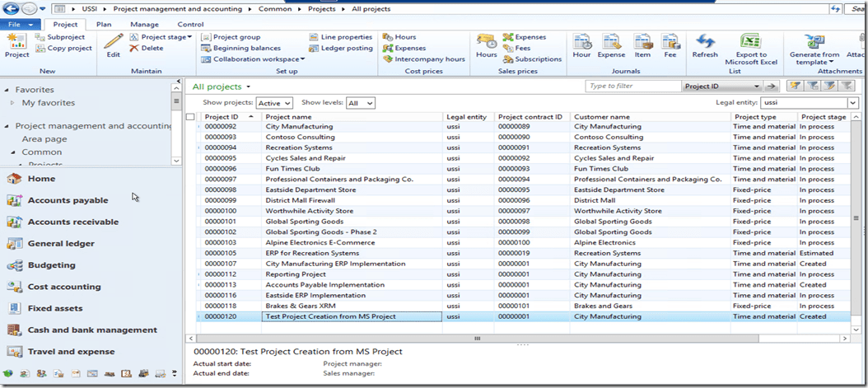Viewport: 868px width, 388px height.
Task: Switch to the Plan ribbon tab
Action: point(104,24)
